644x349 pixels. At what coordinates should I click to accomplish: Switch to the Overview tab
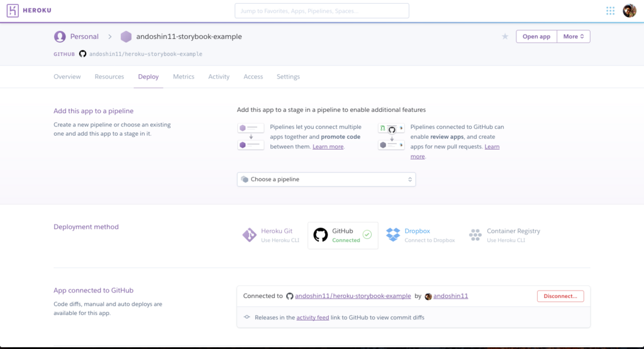(x=67, y=77)
